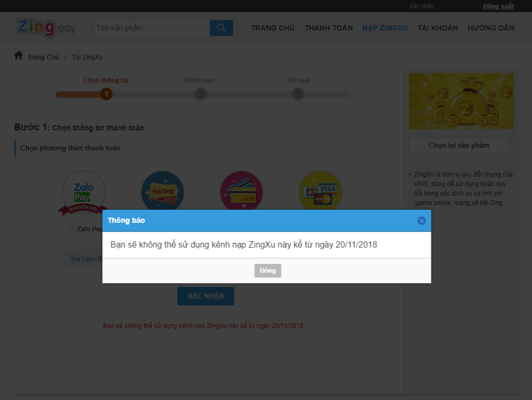532x400 pixels.
Task: Click the Bước 1 heading text
Action: coord(79,127)
